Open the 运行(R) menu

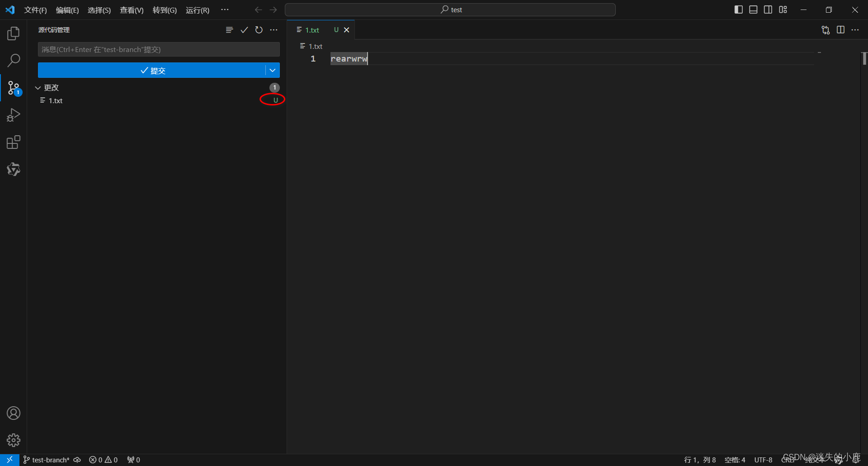(198, 10)
